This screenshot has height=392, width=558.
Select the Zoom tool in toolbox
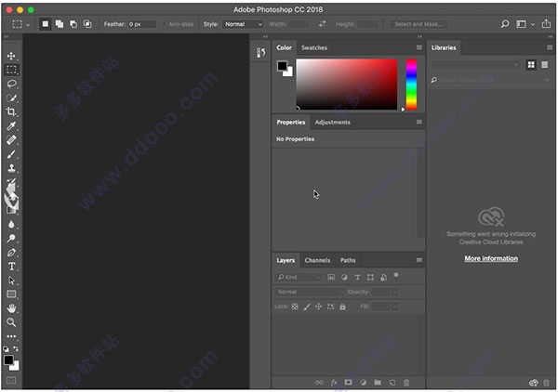(x=11, y=322)
